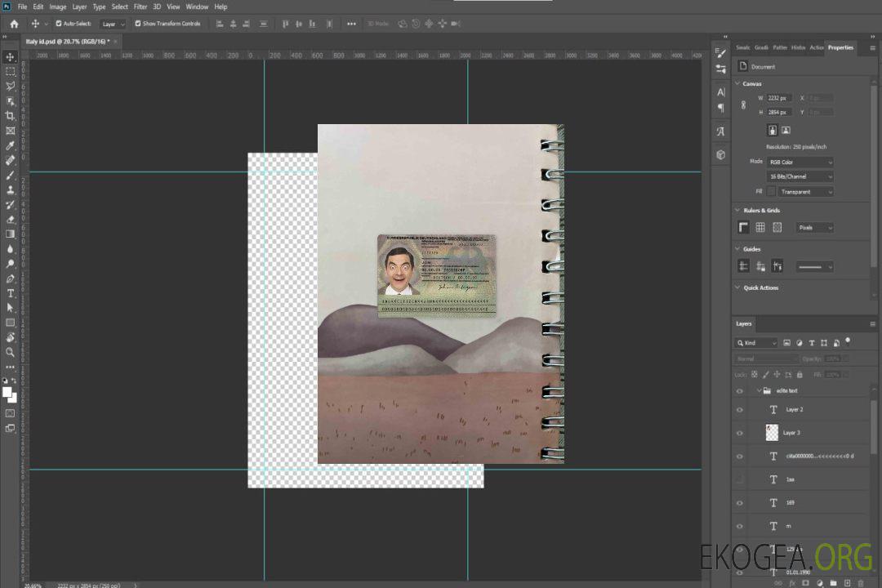Hide the Layer 3 layer

740,433
